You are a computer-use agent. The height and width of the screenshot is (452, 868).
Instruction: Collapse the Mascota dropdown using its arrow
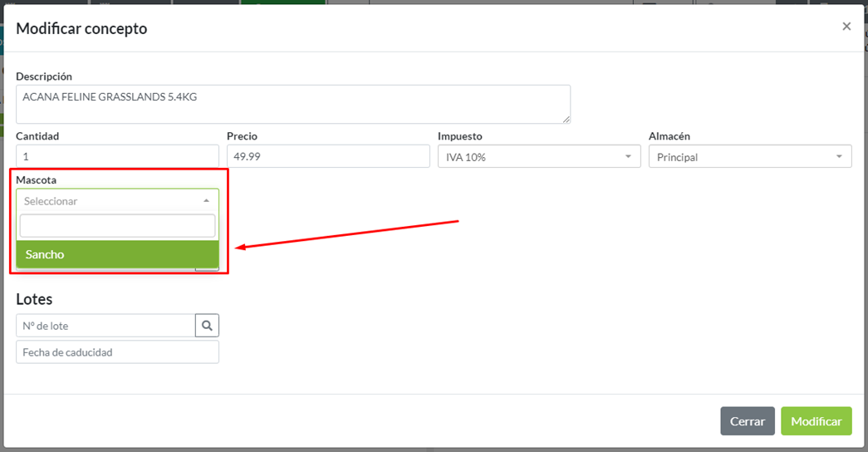point(206,201)
